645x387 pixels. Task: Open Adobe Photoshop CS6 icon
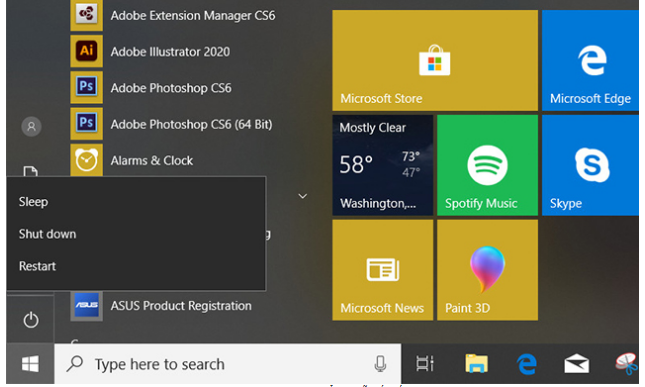(x=86, y=87)
